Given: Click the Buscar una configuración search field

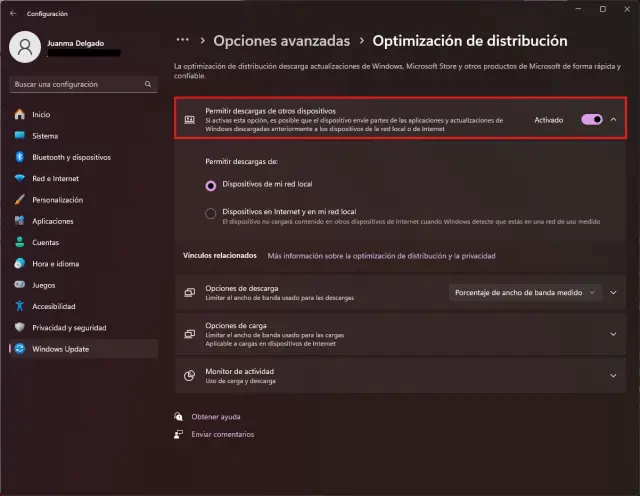Looking at the screenshot, I should pos(80,85).
